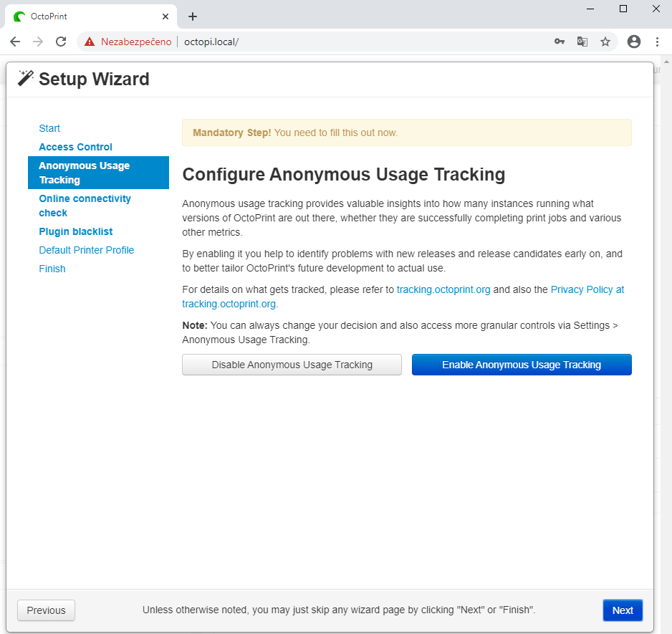Screen dimensions: 672x634
Task: Open Online connectivity check step
Action: (85, 206)
